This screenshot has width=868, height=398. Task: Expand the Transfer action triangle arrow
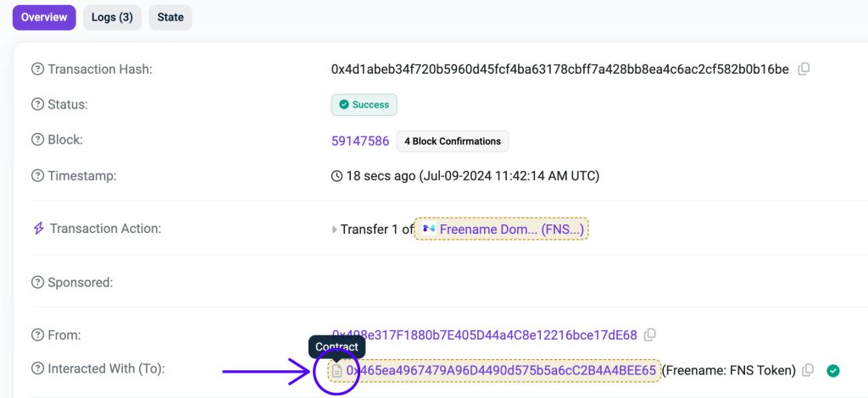coord(334,229)
